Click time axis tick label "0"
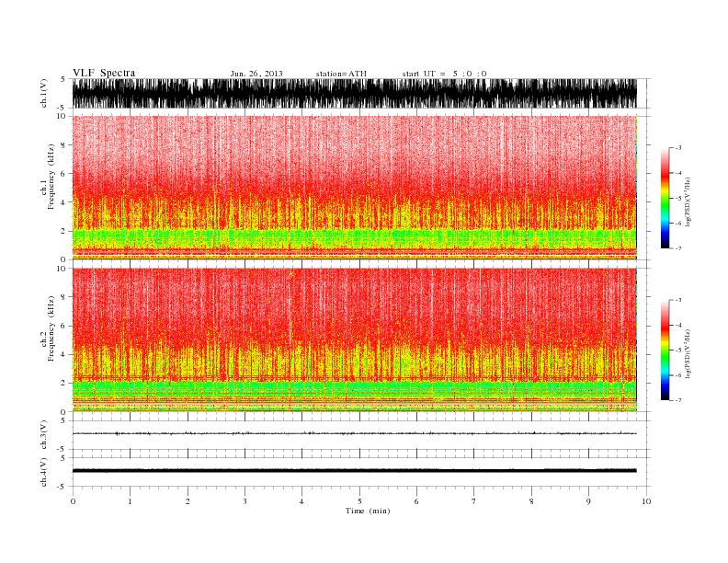 pyautogui.click(x=73, y=501)
